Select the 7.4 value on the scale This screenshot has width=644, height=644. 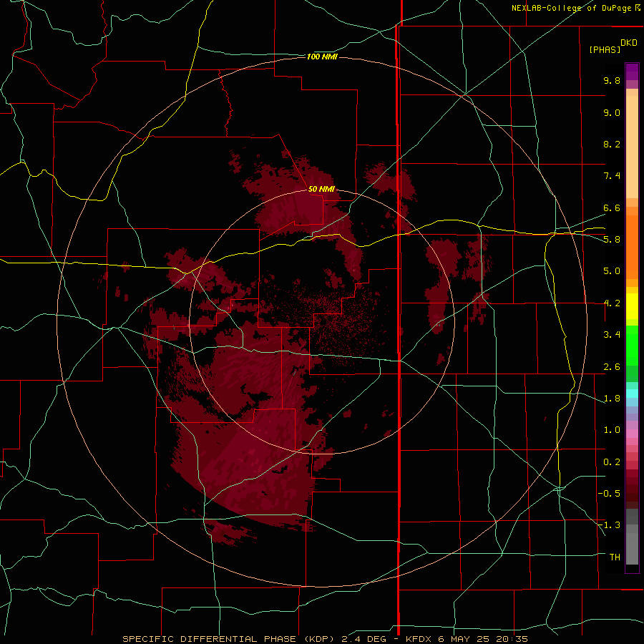(612, 176)
